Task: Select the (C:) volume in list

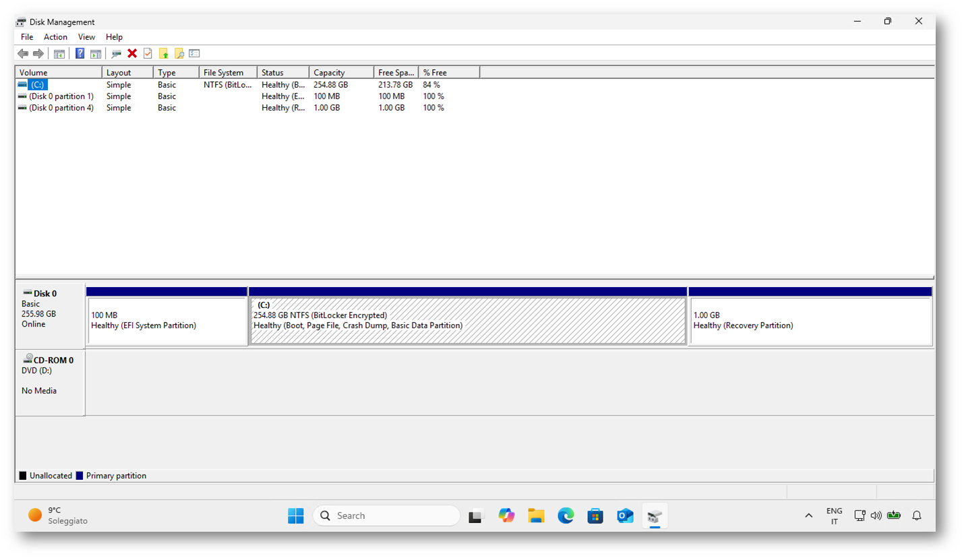Action: coord(37,85)
